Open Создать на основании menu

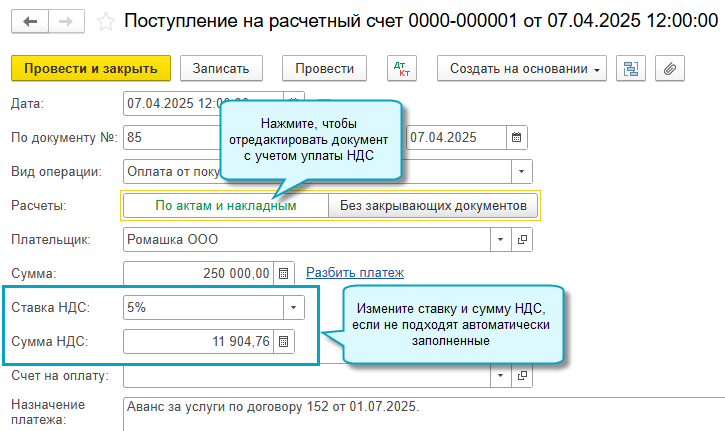522,68
